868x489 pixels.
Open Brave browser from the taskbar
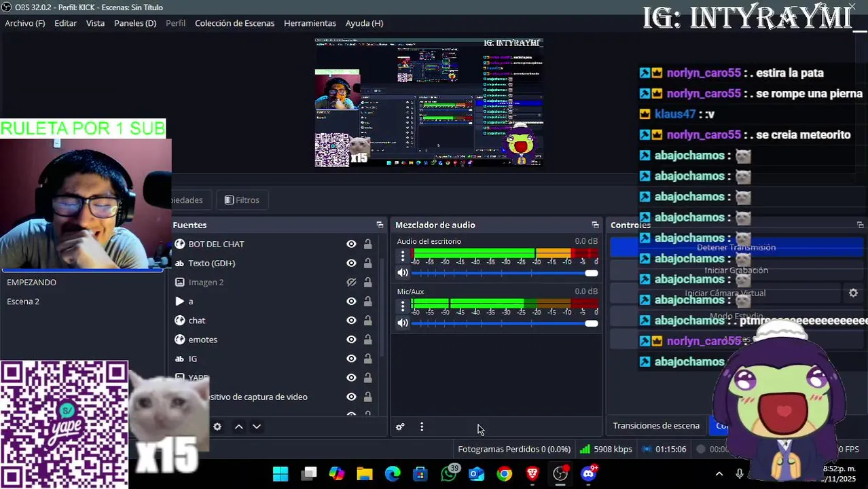(532, 473)
